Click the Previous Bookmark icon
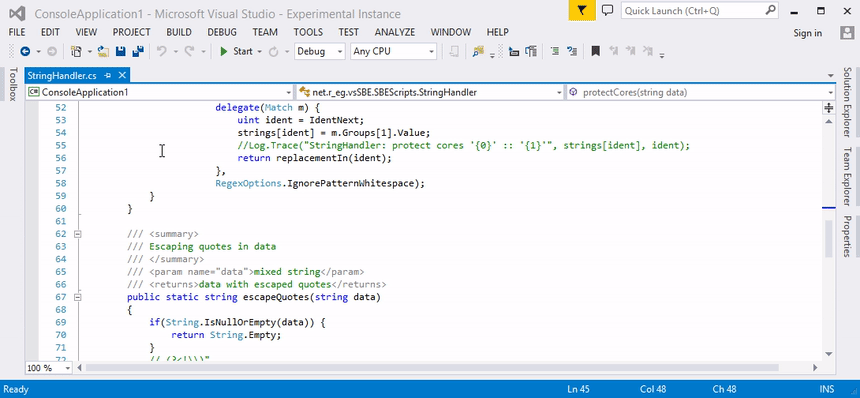Screen dimensions: 860x398 (614, 51)
